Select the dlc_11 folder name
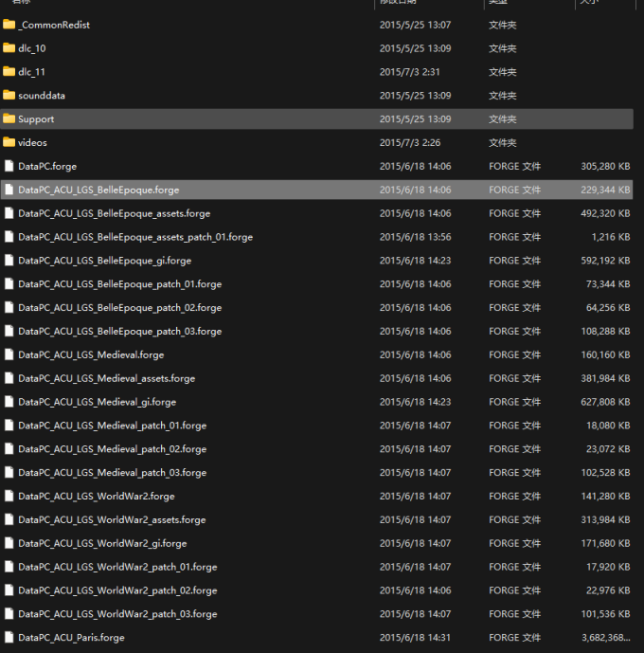Screen dimensions: 644x653 31,72
